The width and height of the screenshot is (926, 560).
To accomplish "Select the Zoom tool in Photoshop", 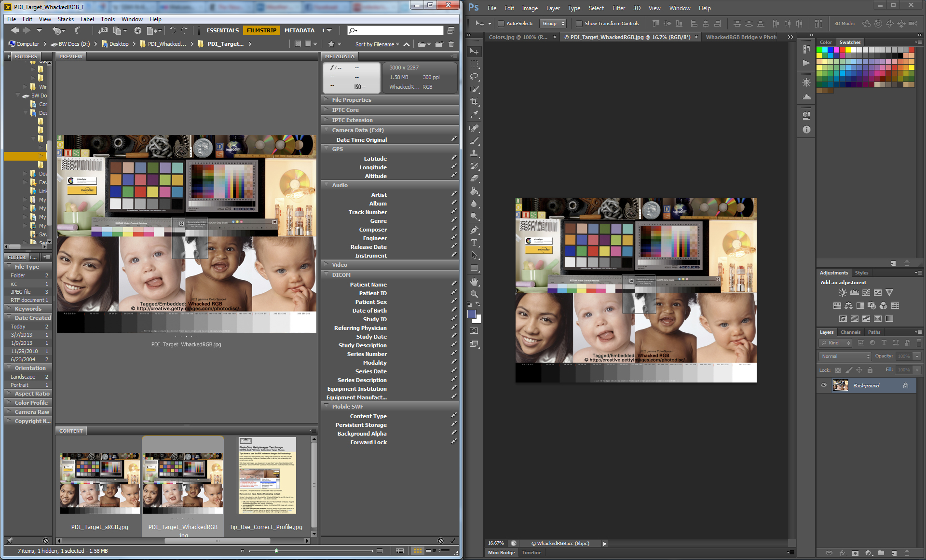I will click(475, 294).
